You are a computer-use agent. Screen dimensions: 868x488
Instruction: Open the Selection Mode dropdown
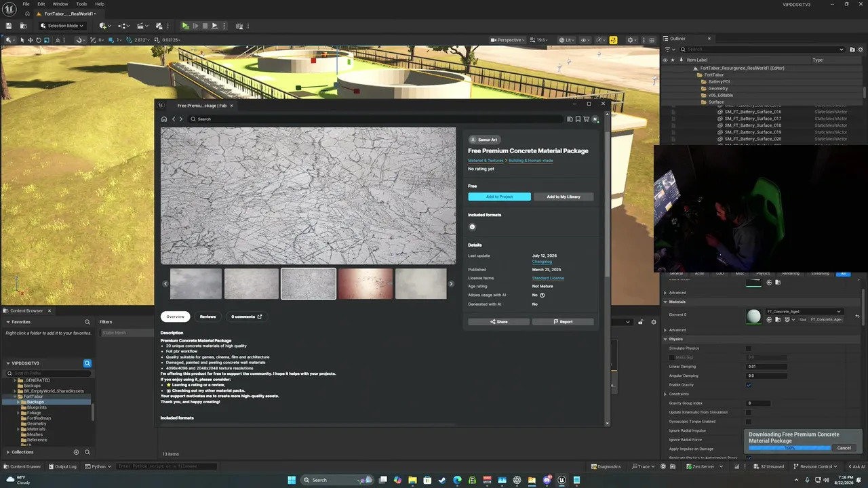coord(62,26)
